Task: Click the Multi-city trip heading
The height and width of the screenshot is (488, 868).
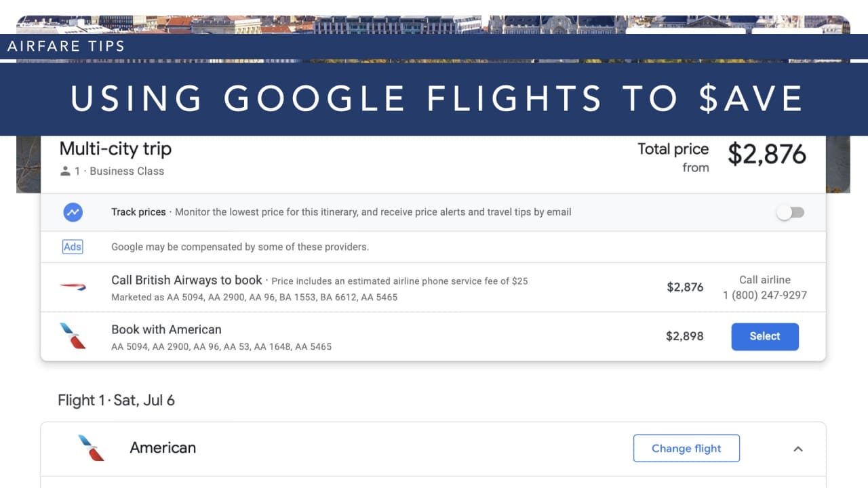Action: point(115,149)
